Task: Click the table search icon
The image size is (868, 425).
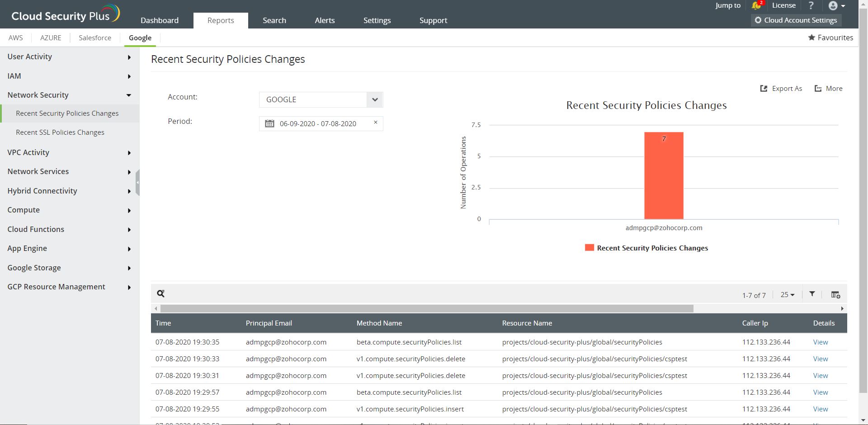Action: tap(160, 293)
